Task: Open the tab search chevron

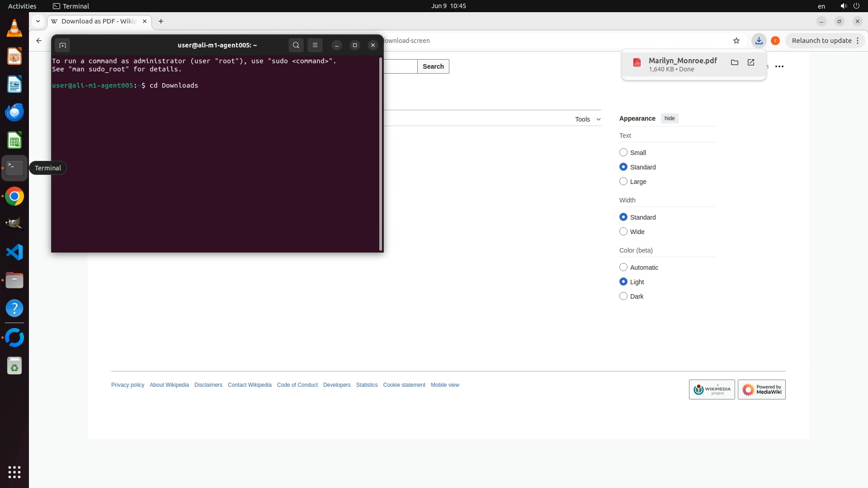Action: [38, 21]
